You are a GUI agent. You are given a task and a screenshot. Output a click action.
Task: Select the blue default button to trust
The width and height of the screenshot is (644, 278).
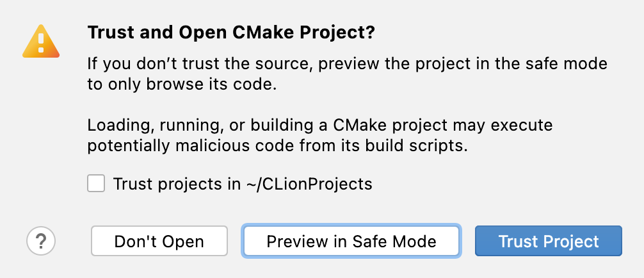548,241
